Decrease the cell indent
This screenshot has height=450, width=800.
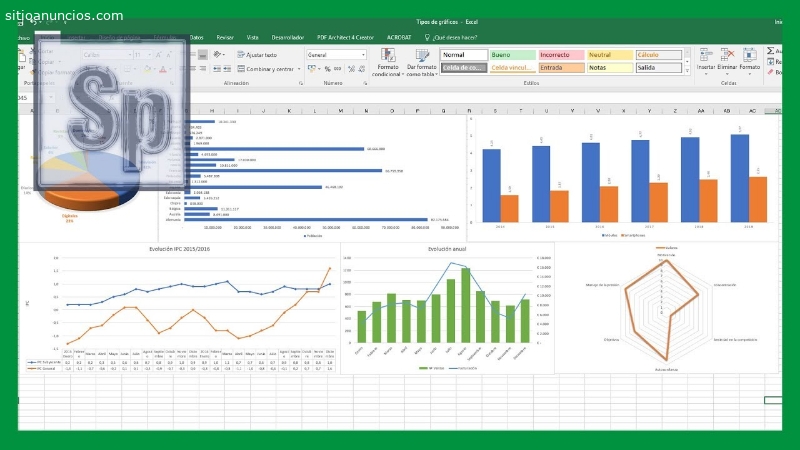click(x=217, y=68)
